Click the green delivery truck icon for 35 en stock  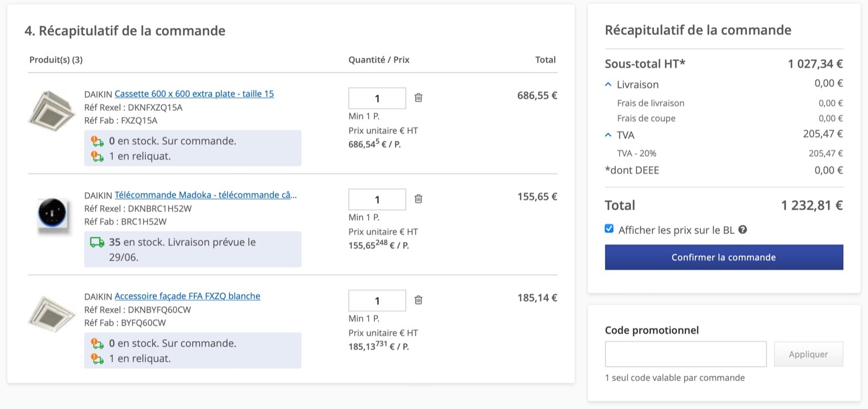[97, 242]
